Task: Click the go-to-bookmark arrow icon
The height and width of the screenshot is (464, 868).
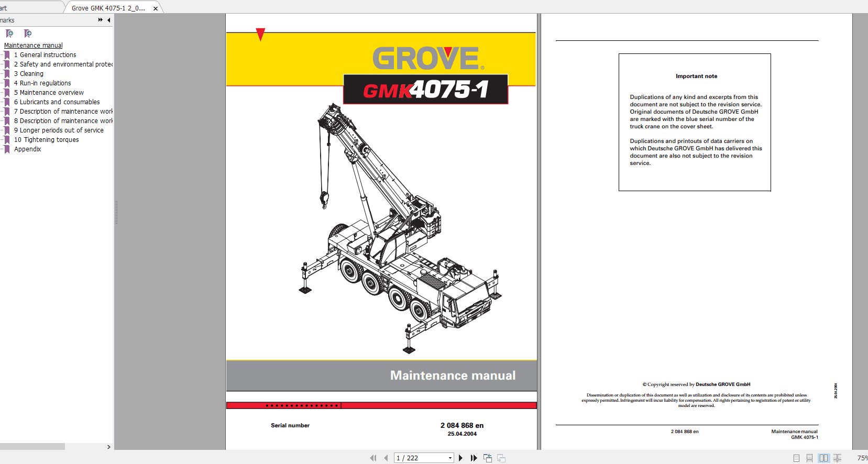Action: [28, 34]
